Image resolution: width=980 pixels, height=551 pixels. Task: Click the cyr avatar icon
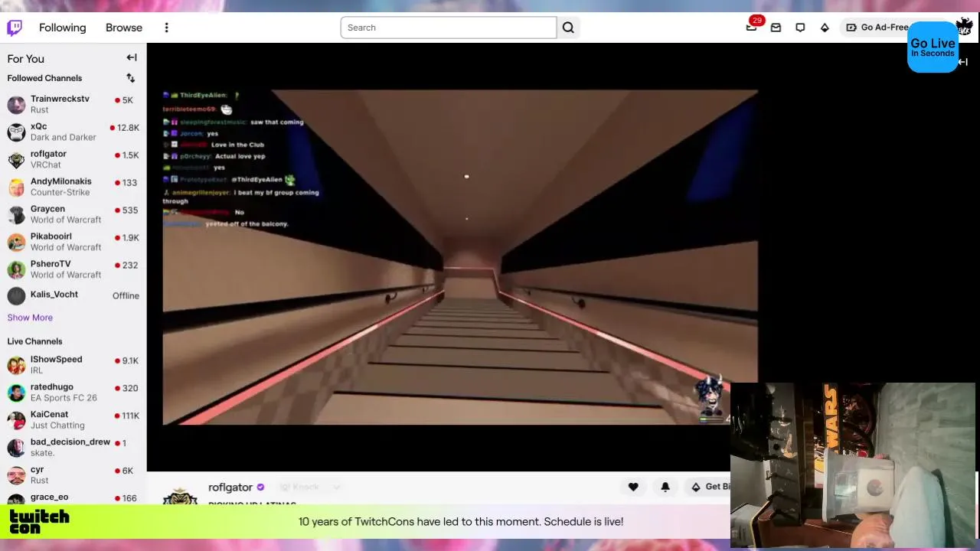coord(16,476)
